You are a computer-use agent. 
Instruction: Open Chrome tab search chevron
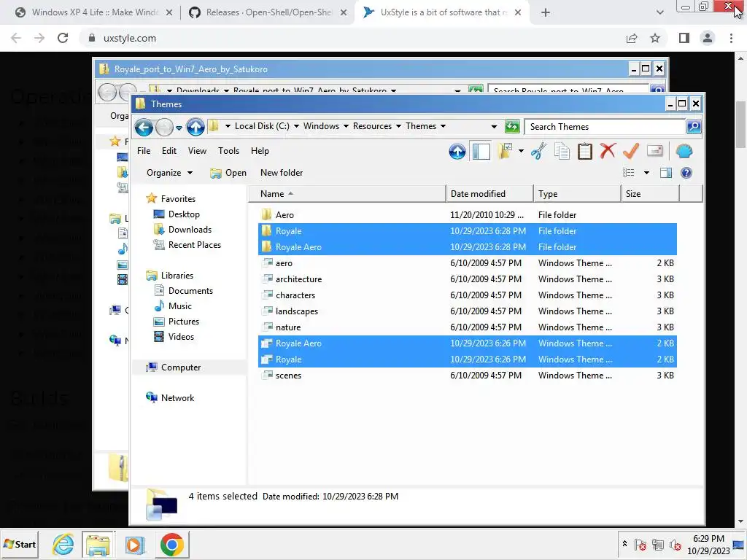[659, 12]
